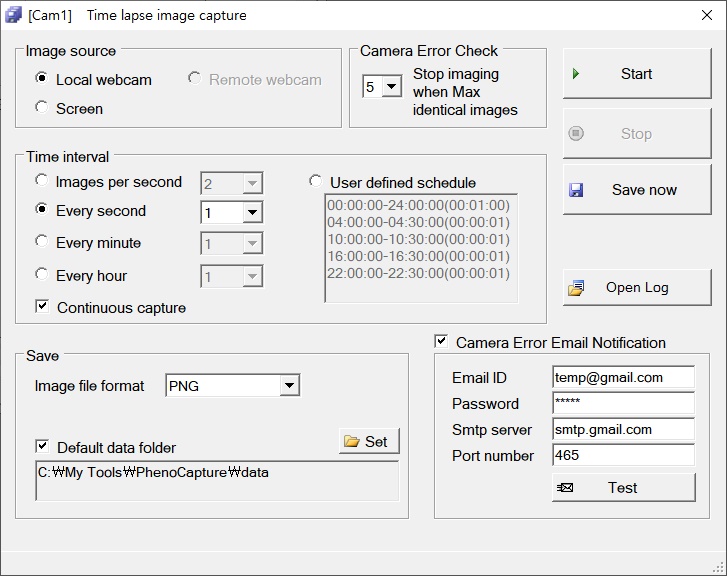Select the Port number field
Image resolution: width=727 pixels, height=576 pixels.
pos(622,455)
